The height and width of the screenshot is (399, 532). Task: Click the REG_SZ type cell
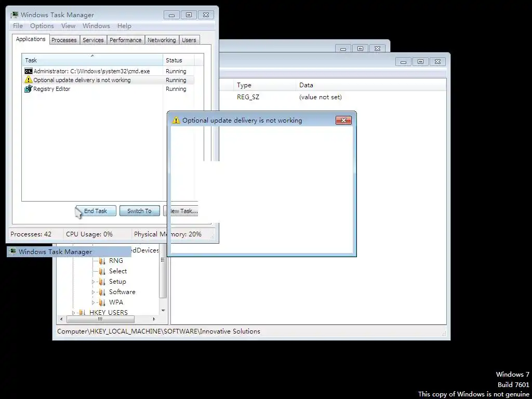coord(248,97)
